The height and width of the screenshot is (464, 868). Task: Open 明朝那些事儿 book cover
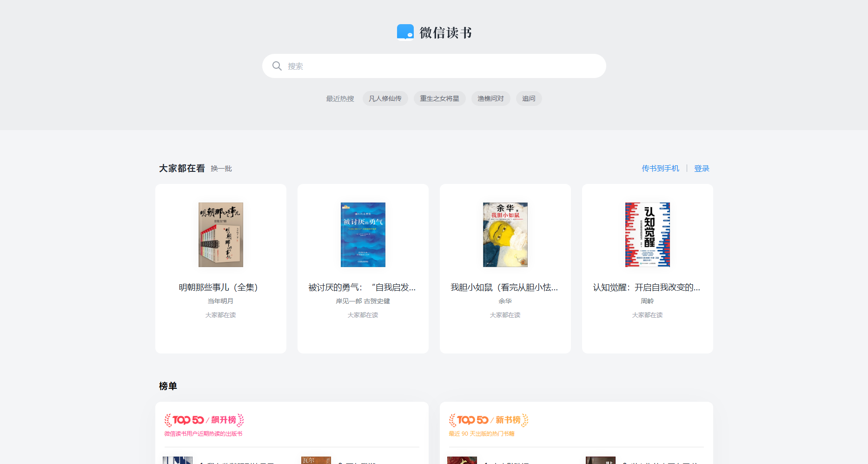[221, 235]
